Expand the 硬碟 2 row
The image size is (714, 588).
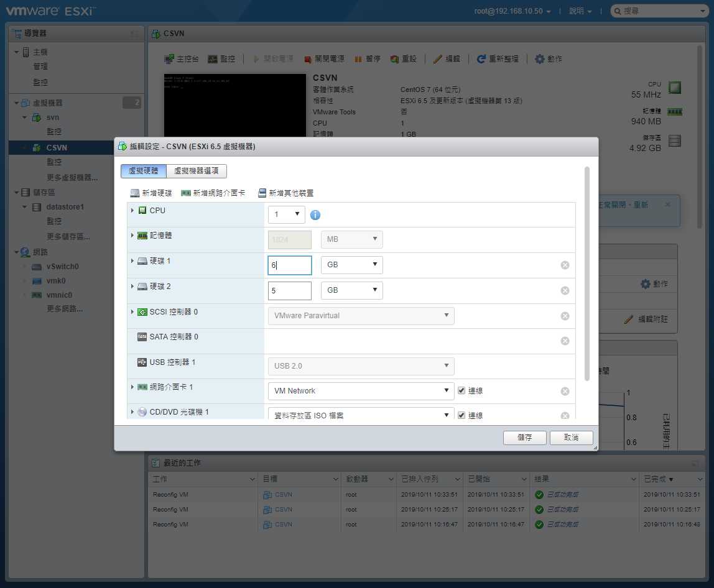pos(132,287)
